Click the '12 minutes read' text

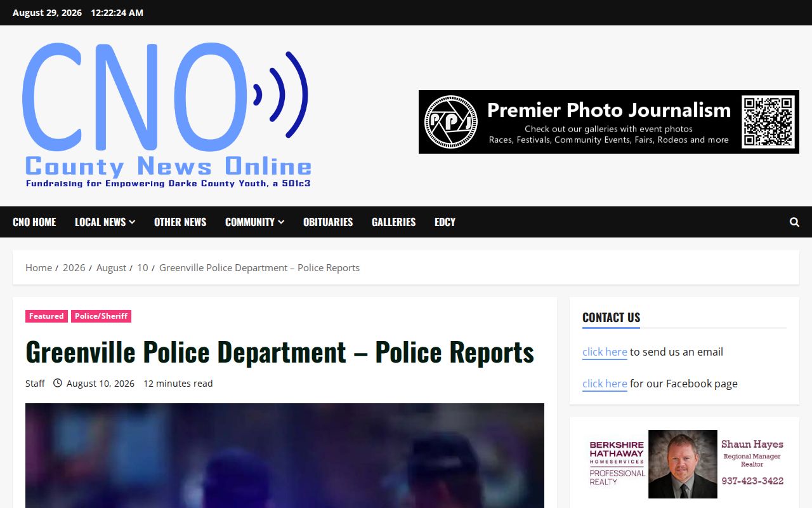point(178,384)
